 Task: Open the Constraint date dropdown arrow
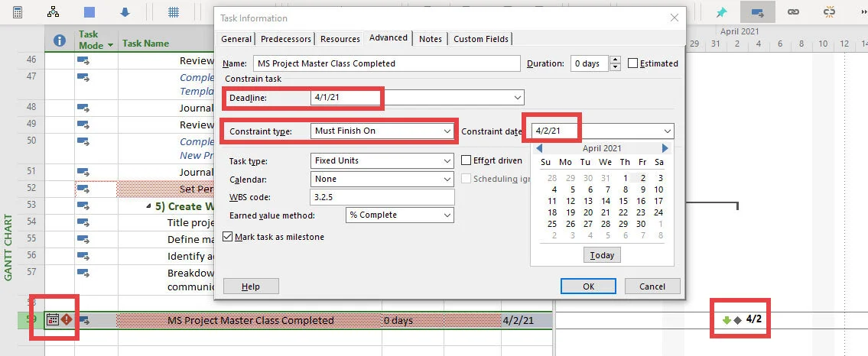(667, 131)
